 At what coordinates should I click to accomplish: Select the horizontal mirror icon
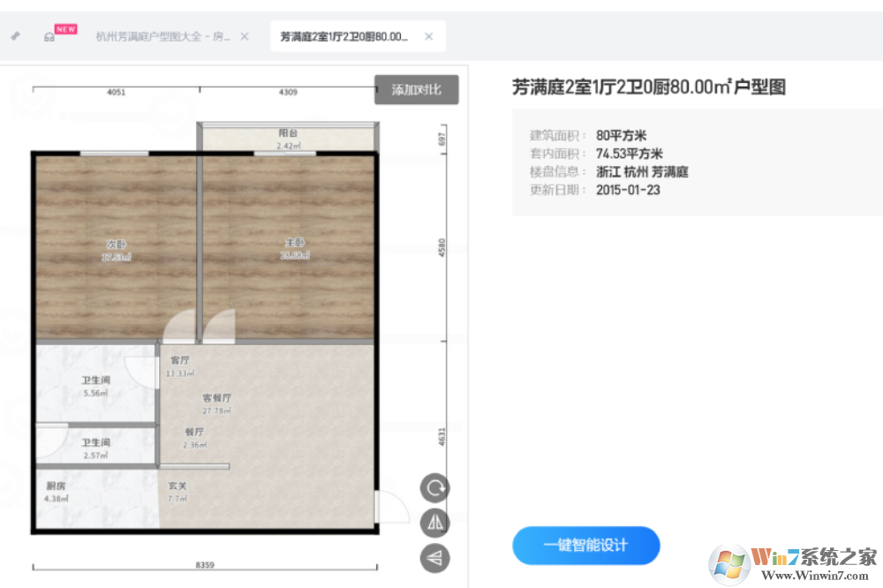point(434,522)
